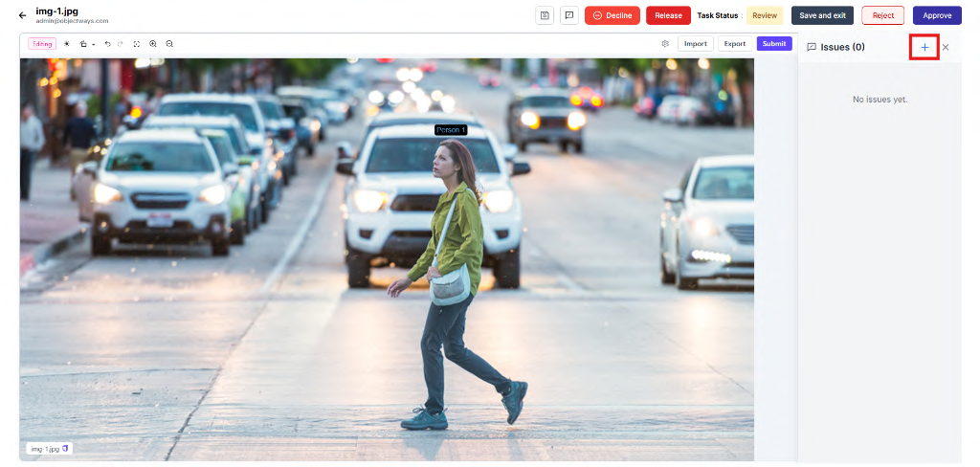Redo the last action
Image resolution: width=980 pixels, height=467 pixels.
click(120, 44)
